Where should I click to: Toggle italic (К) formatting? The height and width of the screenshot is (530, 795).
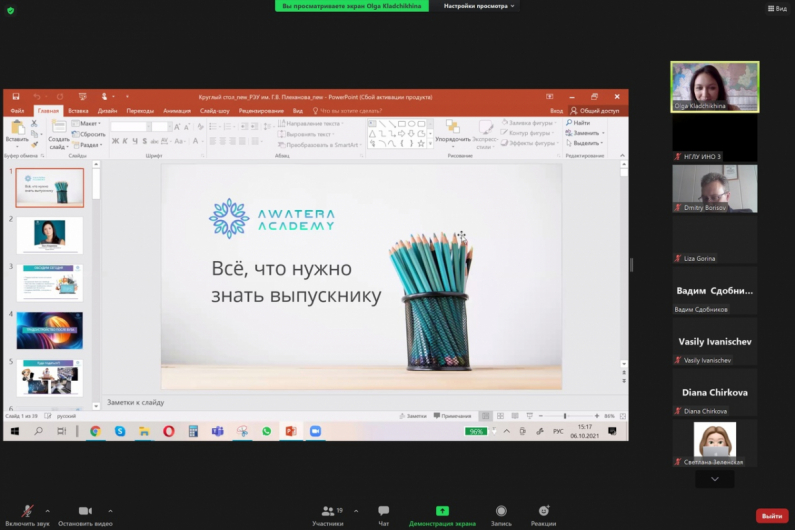coord(125,141)
